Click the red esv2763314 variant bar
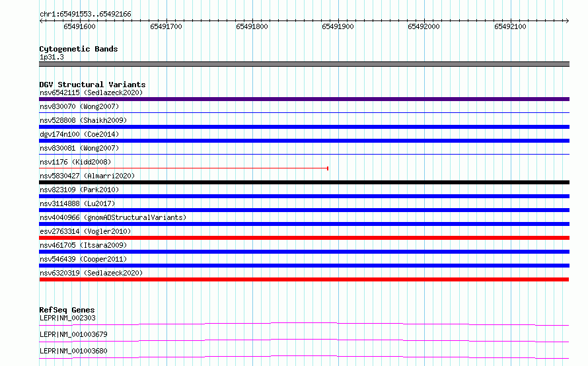 pyautogui.click(x=304, y=238)
